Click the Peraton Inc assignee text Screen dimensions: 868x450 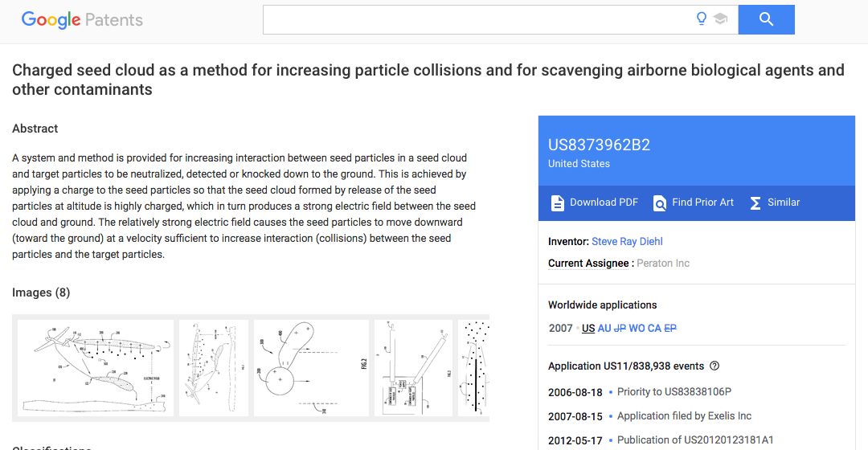(x=663, y=264)
